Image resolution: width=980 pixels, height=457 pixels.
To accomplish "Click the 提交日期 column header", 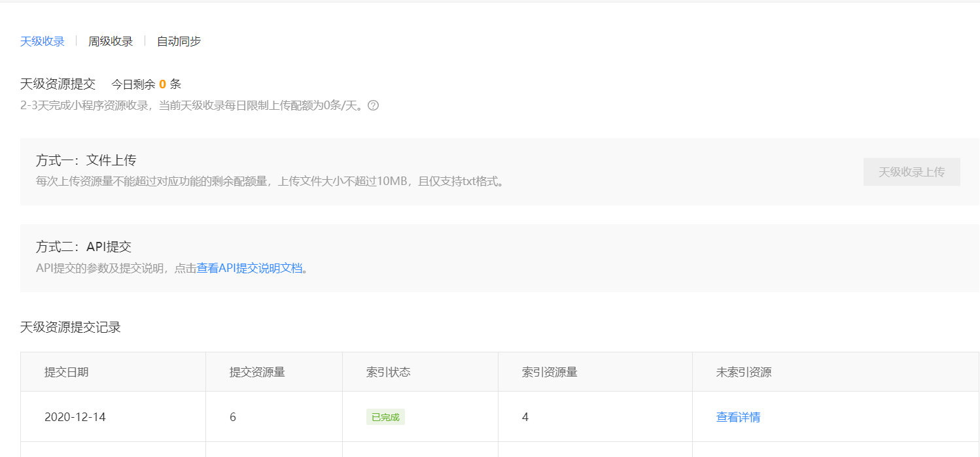I will pos(67,372).
